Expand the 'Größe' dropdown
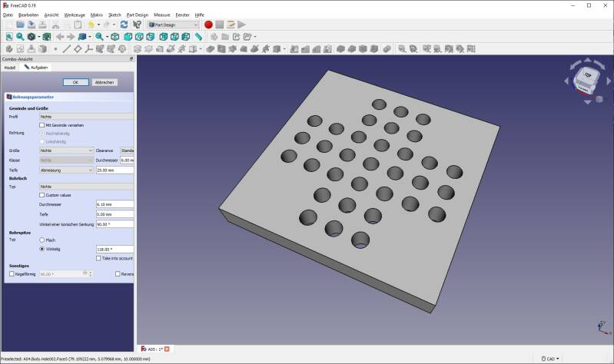 pyautogui.click(x=66, y=151)
